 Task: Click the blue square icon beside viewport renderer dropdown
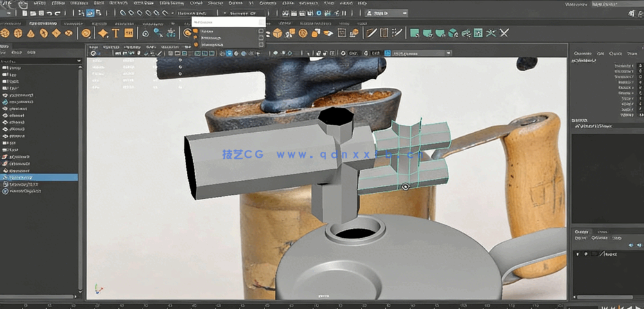click(x=387, y=53)
